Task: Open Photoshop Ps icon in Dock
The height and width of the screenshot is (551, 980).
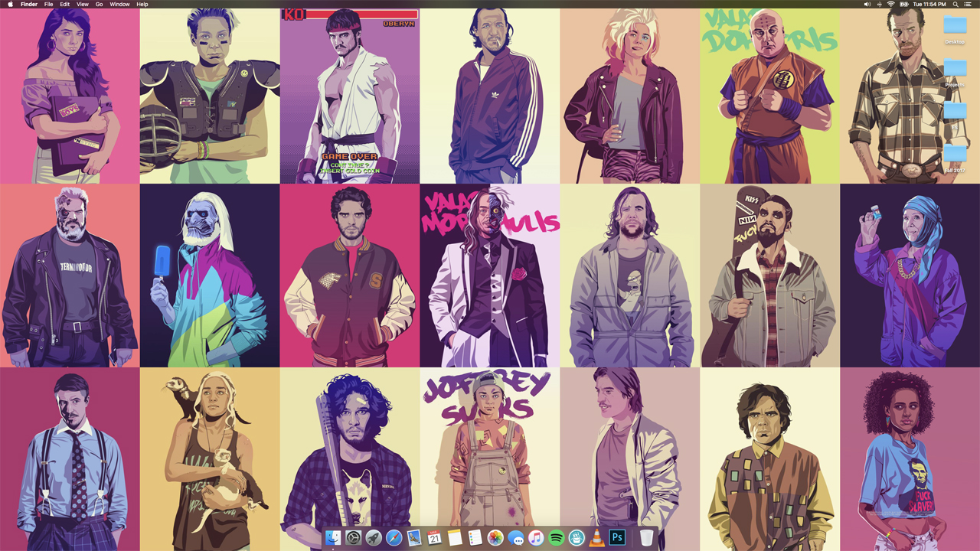Action: tap(617, 538)
